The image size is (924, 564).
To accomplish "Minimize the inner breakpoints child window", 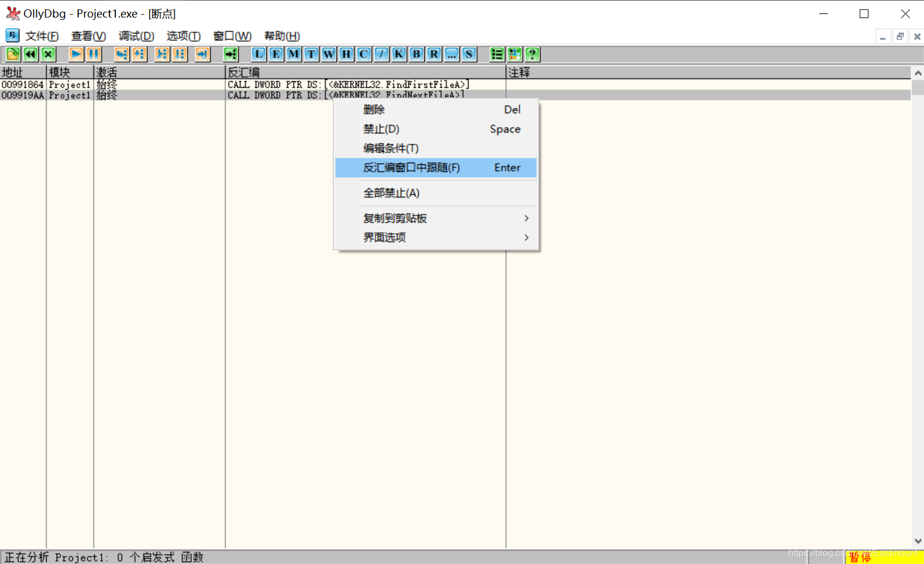I will click(882, 37).
